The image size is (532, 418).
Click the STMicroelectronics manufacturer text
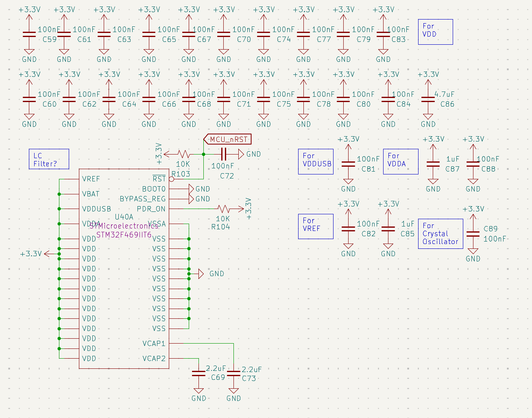pyautogui.click(x=124, y=226)
